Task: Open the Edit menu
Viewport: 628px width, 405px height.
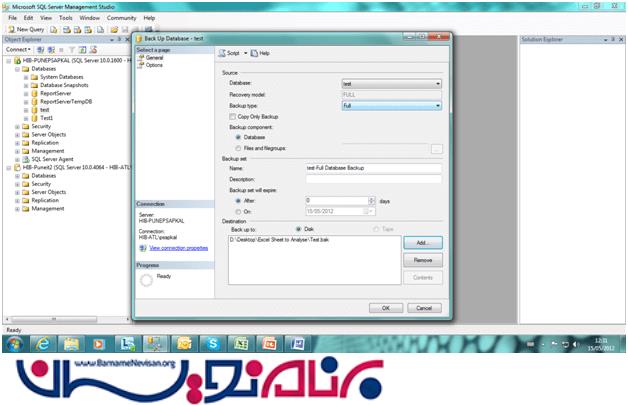Action: coord(28,18)
